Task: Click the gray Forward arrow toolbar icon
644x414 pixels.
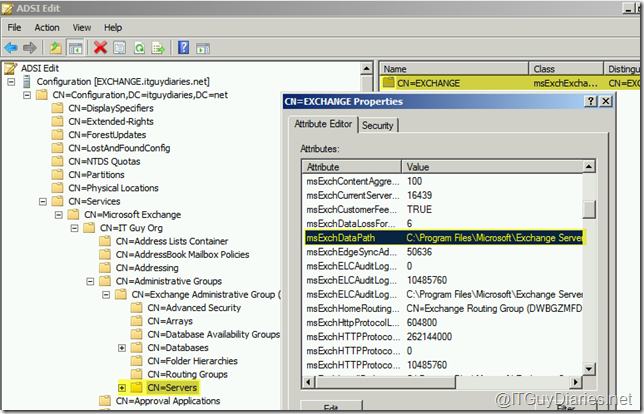Action: [x=30, y=48]
